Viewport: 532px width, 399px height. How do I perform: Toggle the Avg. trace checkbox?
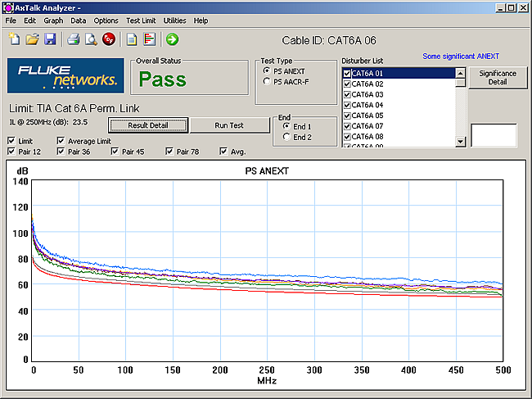coord(223,151)
